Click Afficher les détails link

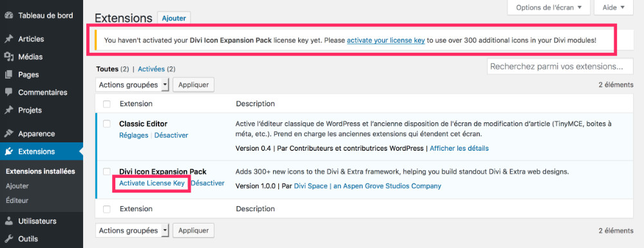click(x=459, y=148)
